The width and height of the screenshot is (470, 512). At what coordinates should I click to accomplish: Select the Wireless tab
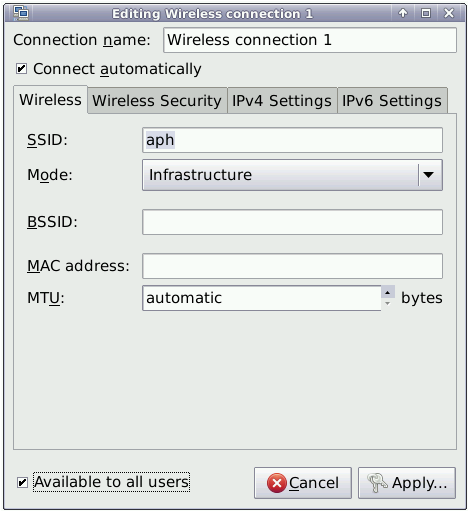[x=51, y=100]
